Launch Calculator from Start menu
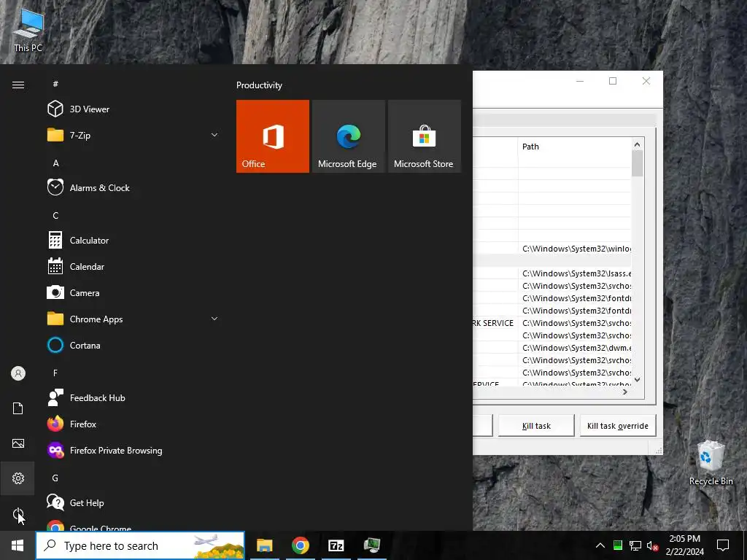Screen dimensions: 747x560 133,241
